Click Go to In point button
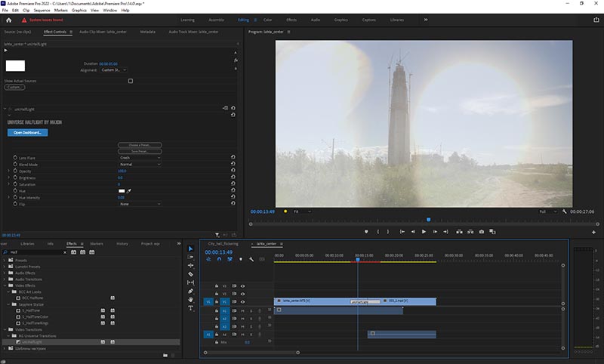Screen dimensions: 604x364 tap(402, 232)
